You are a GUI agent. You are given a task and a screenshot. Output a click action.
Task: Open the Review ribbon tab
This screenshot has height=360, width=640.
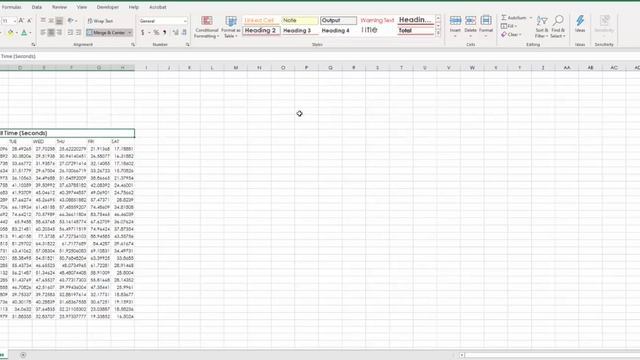[x=59, y=7]
